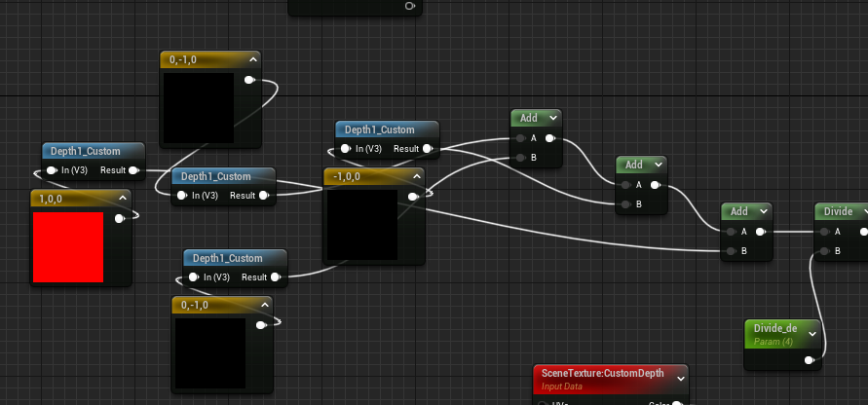Click the Divide_de parameter output pin
The height and width of the screenshot is (405, 868).
[x=808, y=360]
